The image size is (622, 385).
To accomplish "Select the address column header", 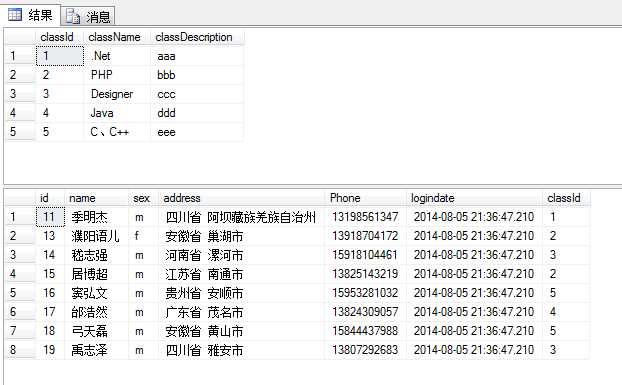I will [x=241, y=198].
